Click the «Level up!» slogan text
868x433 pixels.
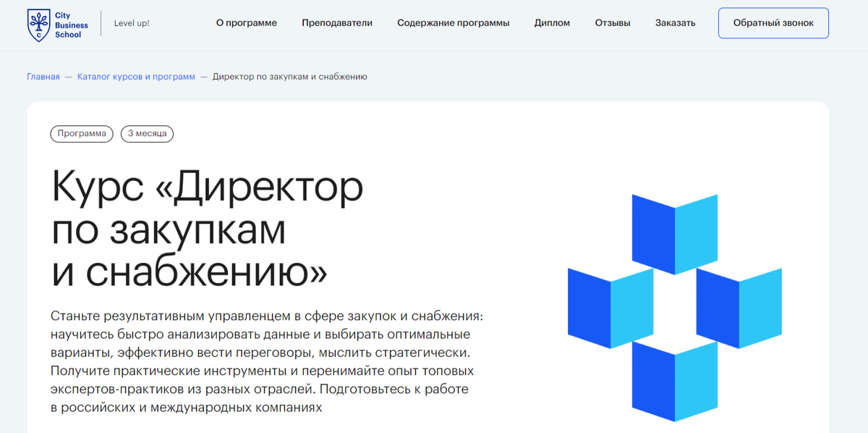132,23
